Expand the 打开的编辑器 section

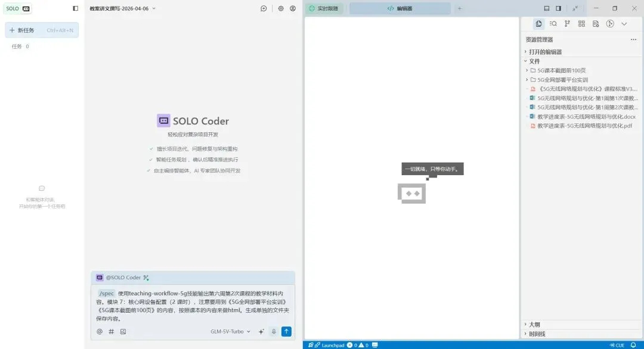[x=581, y=52]
